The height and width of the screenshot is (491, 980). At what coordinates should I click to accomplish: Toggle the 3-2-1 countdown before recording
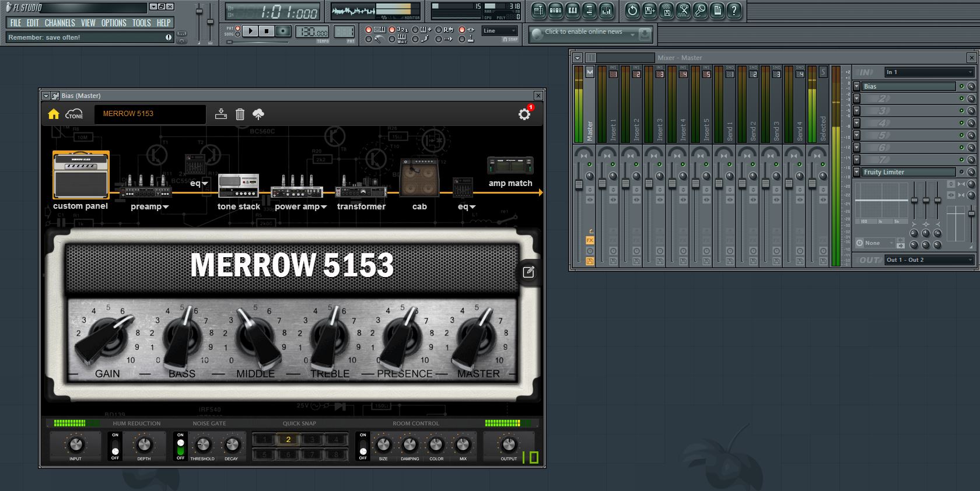392,30
